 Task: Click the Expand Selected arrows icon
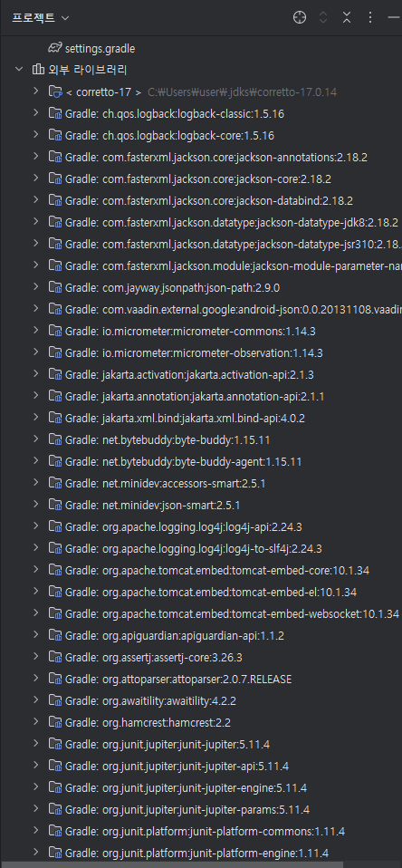click(x=323, y=18)
